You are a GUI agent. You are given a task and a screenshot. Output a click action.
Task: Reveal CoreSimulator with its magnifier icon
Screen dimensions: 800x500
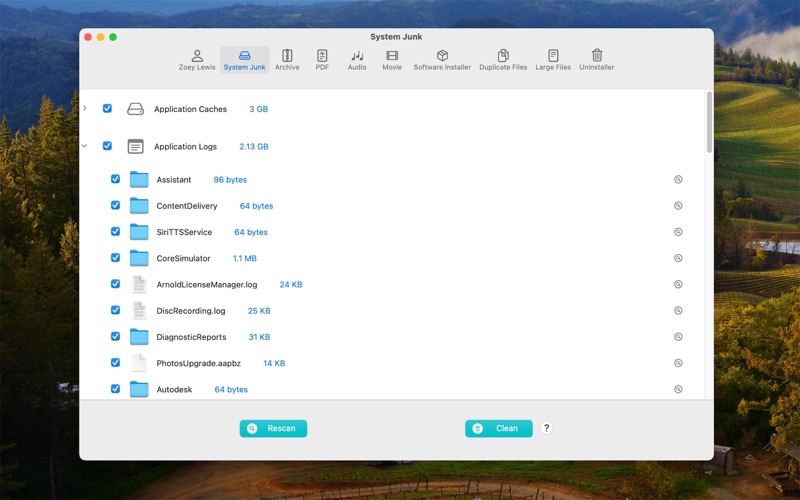678,258
